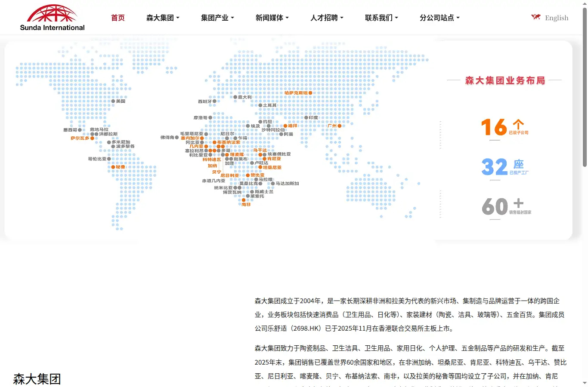
Task: Click the 南非 orange map marker
Action: point(244,200)
